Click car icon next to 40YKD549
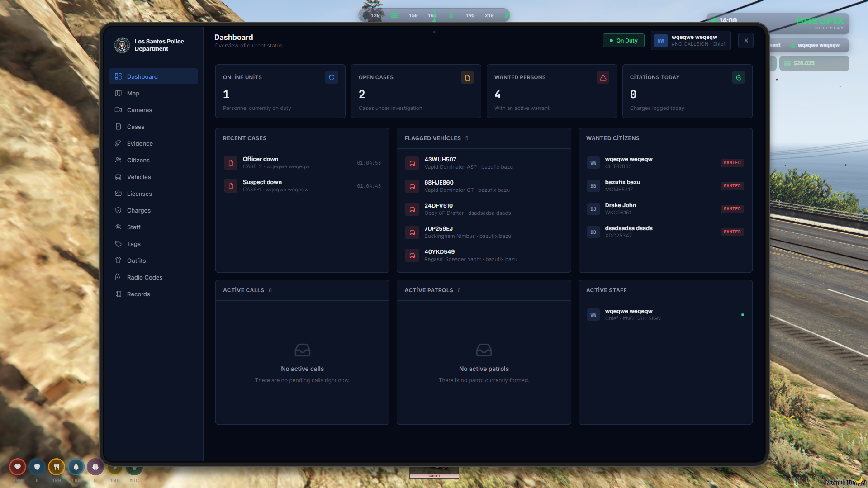The width and height of the screenshot is (868, 488). pos(412,256)
